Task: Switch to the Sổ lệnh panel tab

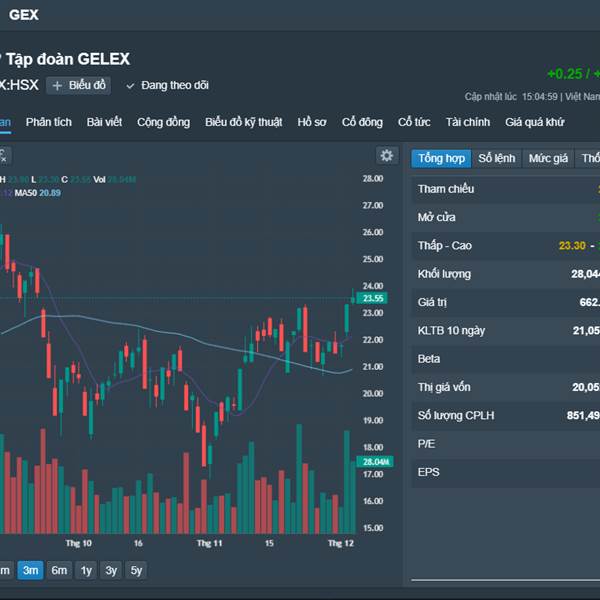Action: 496,158
